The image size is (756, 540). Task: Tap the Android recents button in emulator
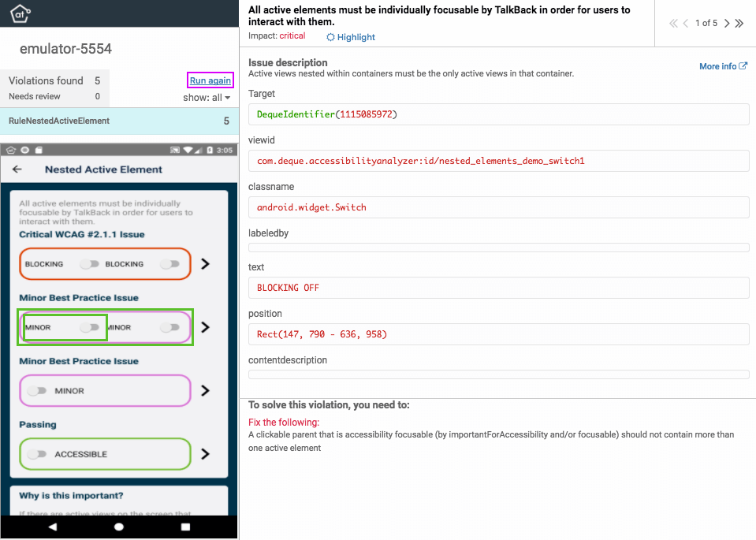(185, 526)
